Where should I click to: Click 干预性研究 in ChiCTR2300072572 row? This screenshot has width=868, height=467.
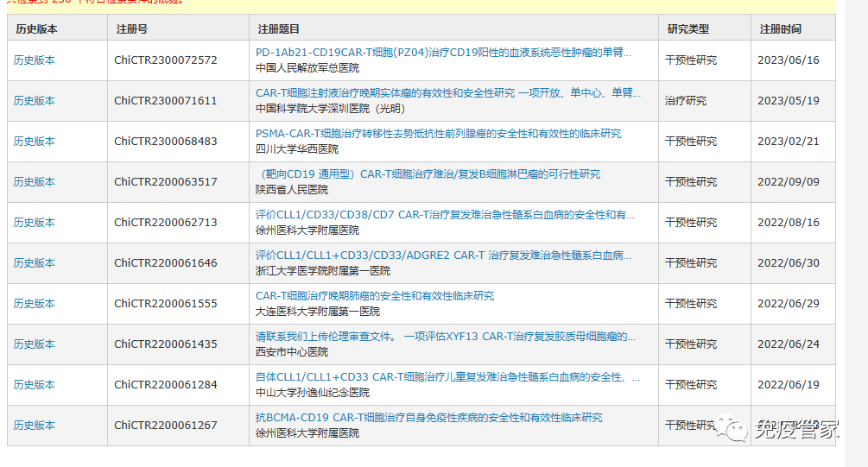[691, 60]
